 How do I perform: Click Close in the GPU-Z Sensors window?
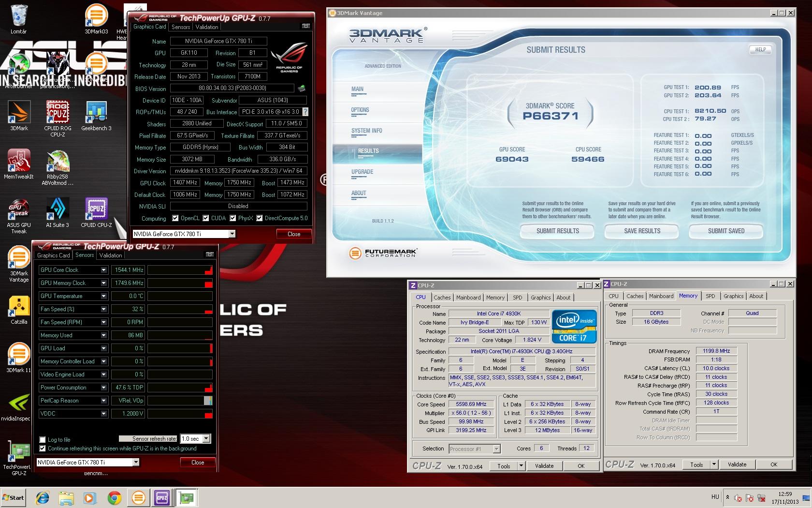[x=198, y=463]
